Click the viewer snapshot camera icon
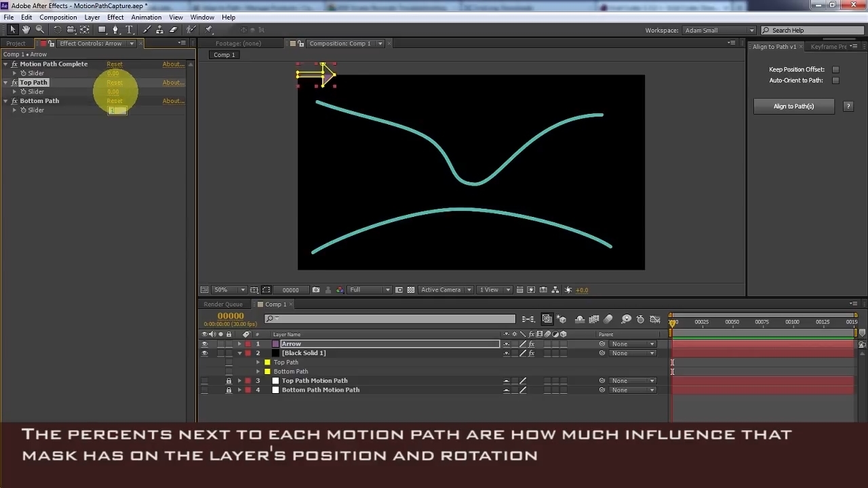The height and width of the screenshot is (488, 868). click(x=316, y=290)
